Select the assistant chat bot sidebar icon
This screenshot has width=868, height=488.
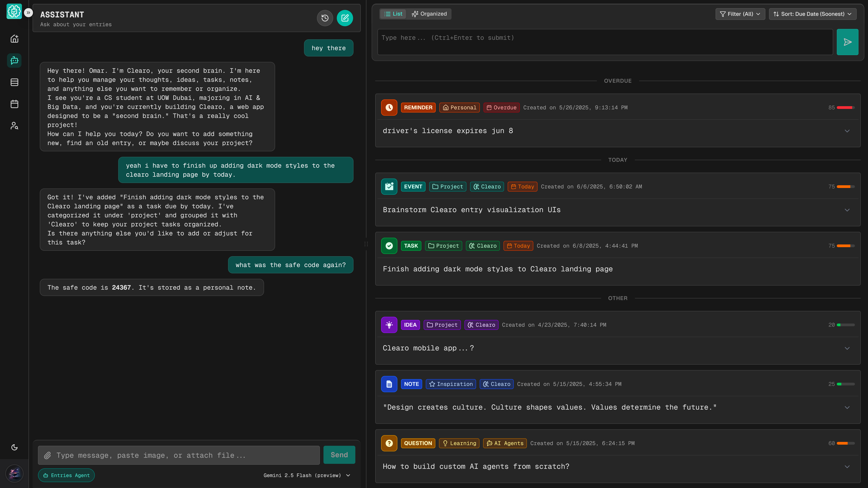pyautogui.click(x=14, y=61)
